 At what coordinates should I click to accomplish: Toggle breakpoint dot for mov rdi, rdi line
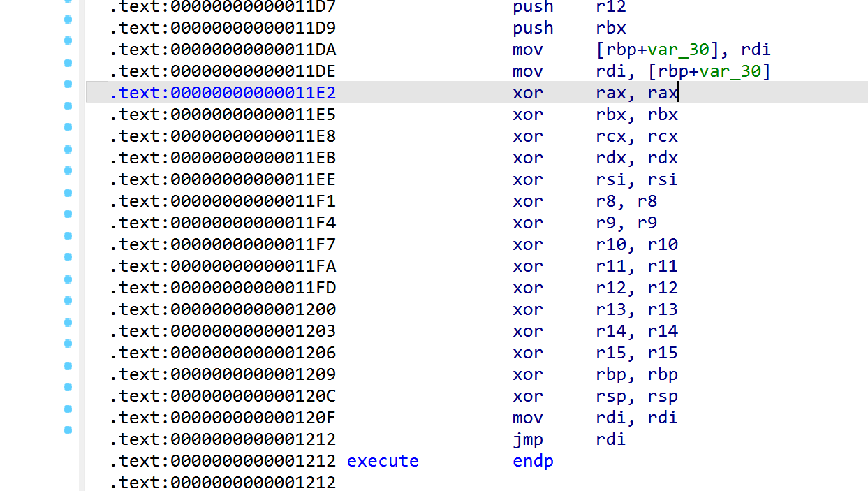(68, 409)
